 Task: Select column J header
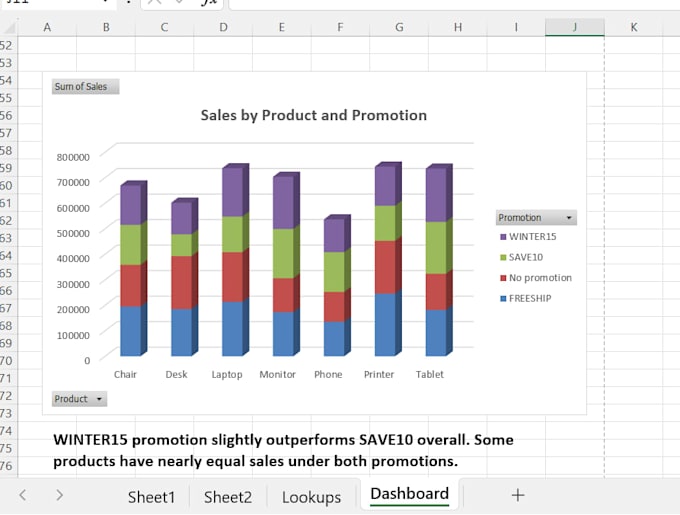(x=575, y=27)
